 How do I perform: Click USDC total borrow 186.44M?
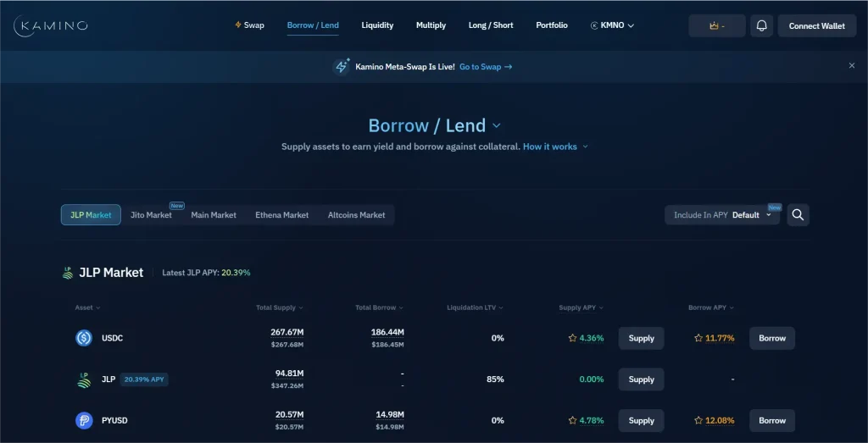387,332
